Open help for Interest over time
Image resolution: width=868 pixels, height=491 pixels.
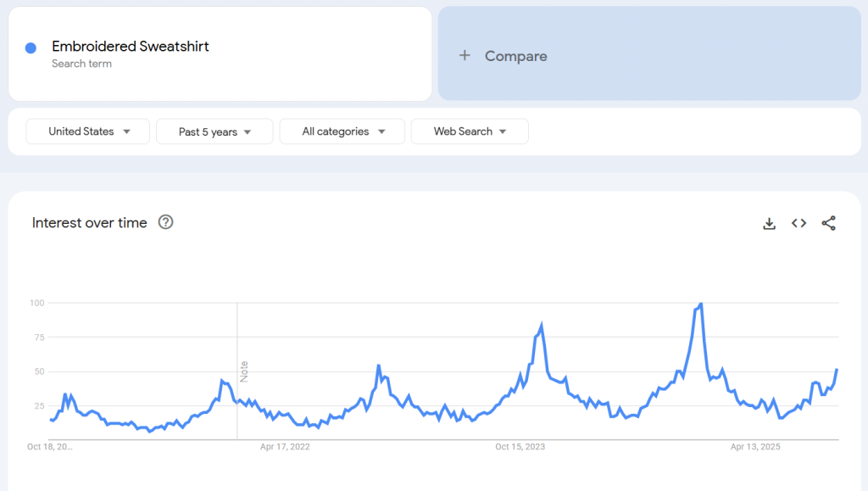(166, 223)
